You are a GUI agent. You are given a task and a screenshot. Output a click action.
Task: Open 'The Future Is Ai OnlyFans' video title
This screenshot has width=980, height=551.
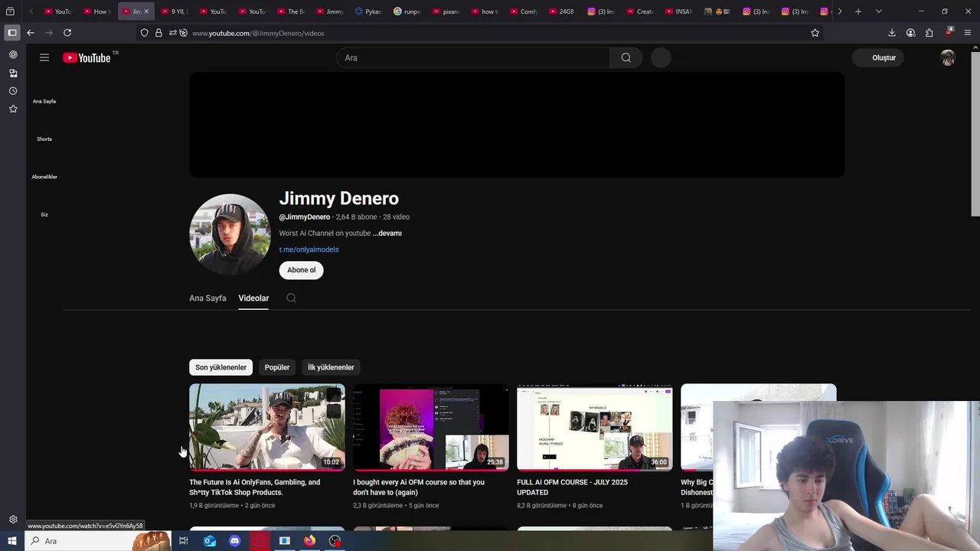click(255, 487)
